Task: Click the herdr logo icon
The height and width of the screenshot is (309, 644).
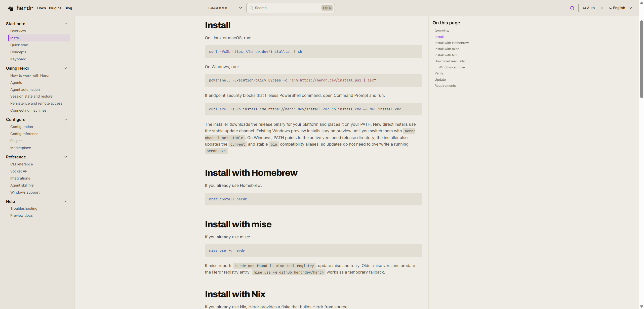Action: 11,9
